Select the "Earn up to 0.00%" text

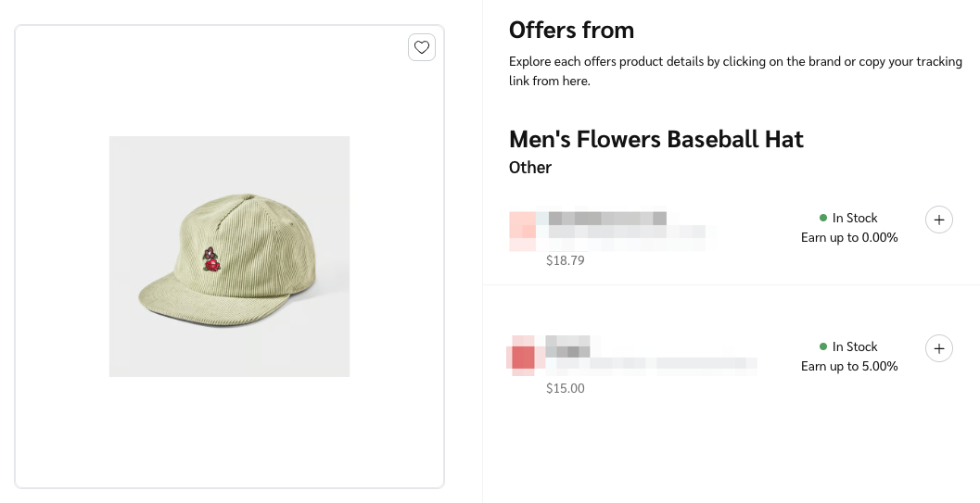(849, 237)
